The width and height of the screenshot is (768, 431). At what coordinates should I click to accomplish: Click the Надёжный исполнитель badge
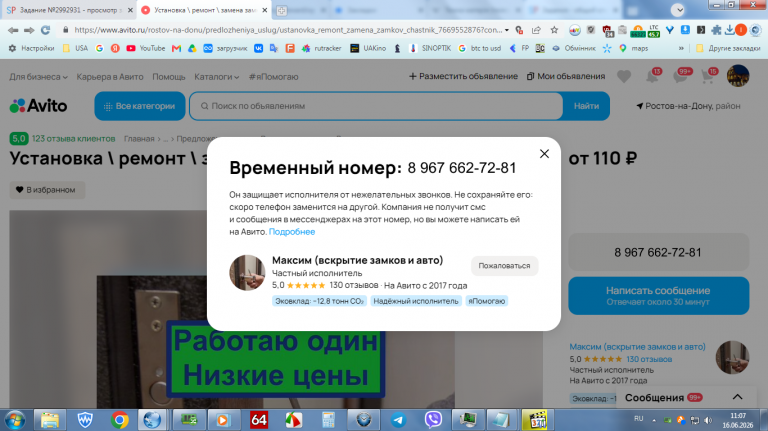coord(416,301)
